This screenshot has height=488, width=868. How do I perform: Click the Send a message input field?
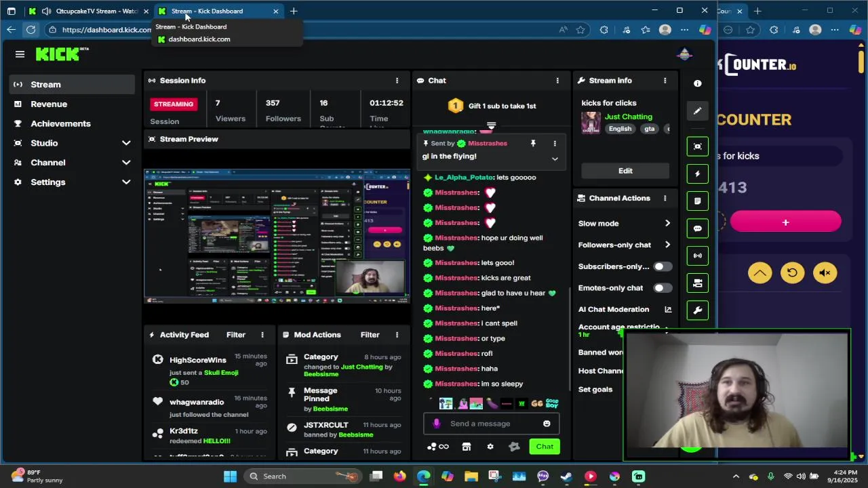[x=492, y=424]
